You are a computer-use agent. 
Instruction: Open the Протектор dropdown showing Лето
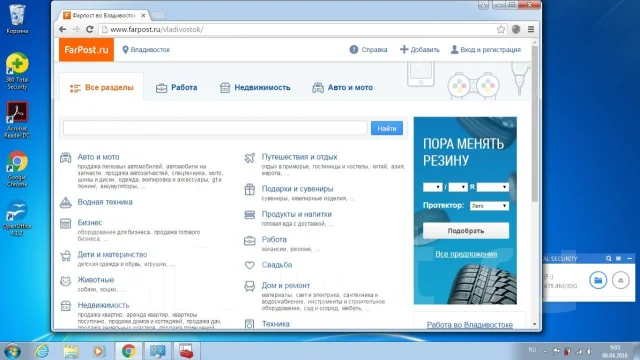(x=489, y=206)
